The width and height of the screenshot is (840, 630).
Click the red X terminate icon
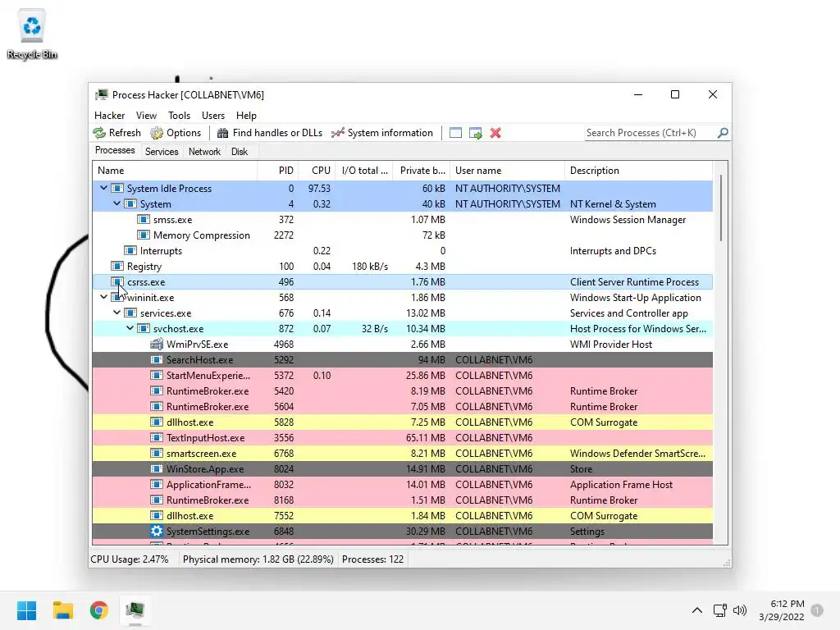click(x=495, y=133)
